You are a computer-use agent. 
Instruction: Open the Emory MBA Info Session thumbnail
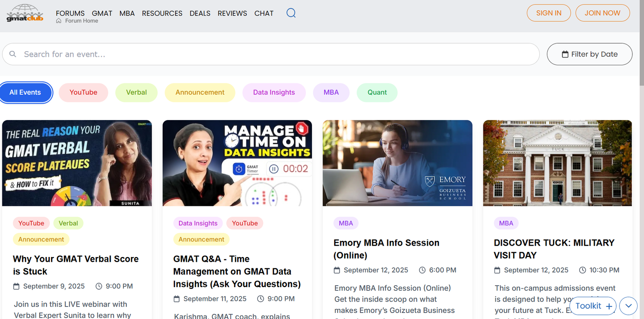point(397,163)
